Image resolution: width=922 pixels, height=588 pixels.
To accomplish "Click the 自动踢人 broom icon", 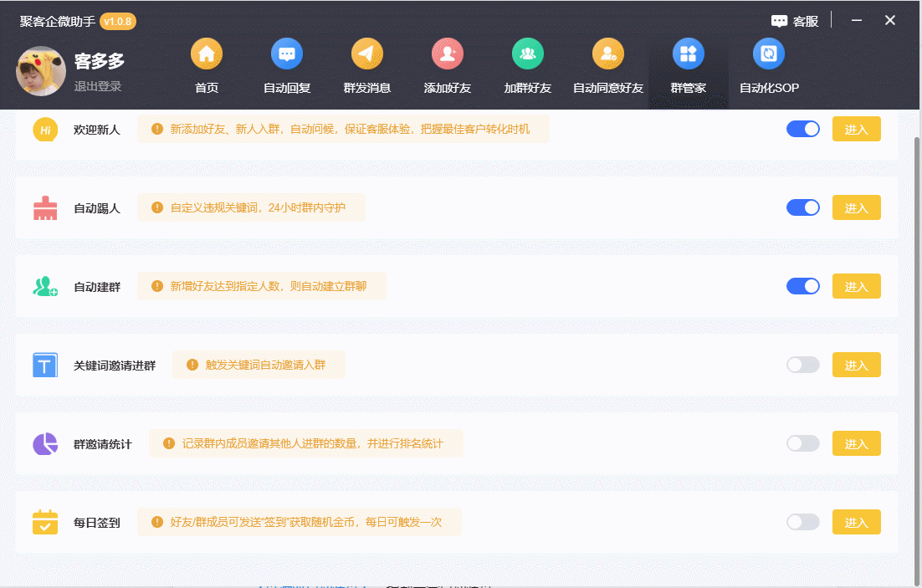I will [x=45, y=208].
